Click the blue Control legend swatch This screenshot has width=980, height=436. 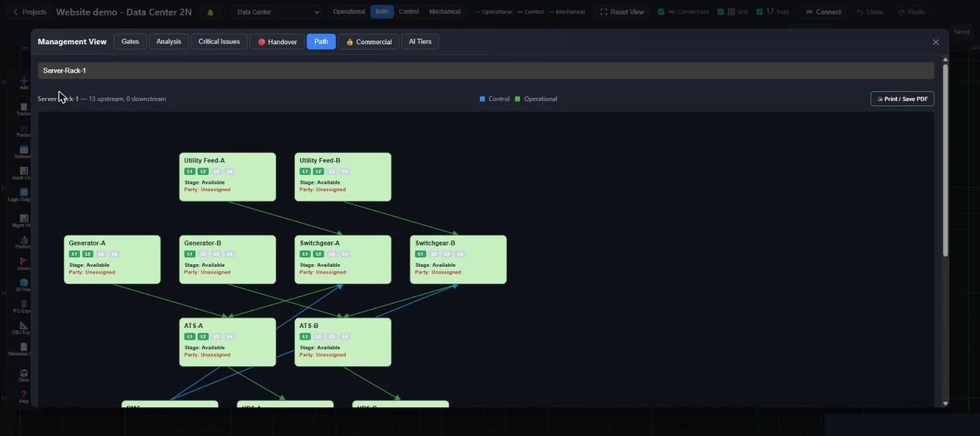(482, 99)
